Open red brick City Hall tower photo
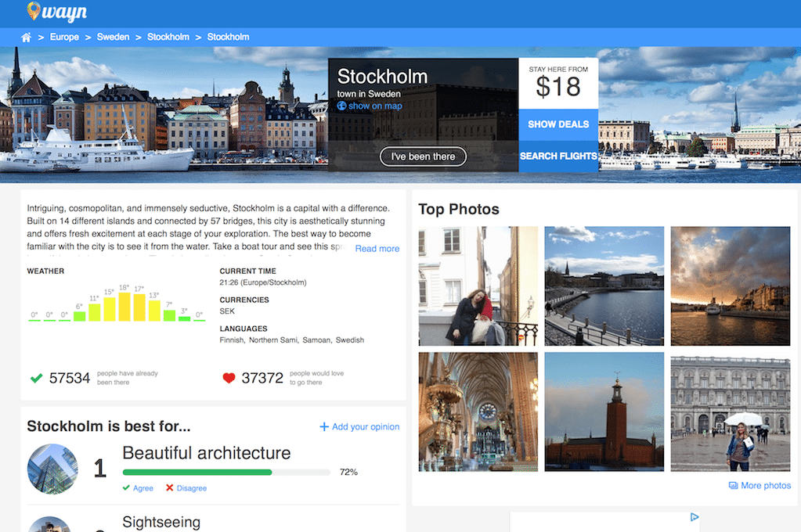Screen dimensions: 801x532 (x=604, y=412)
